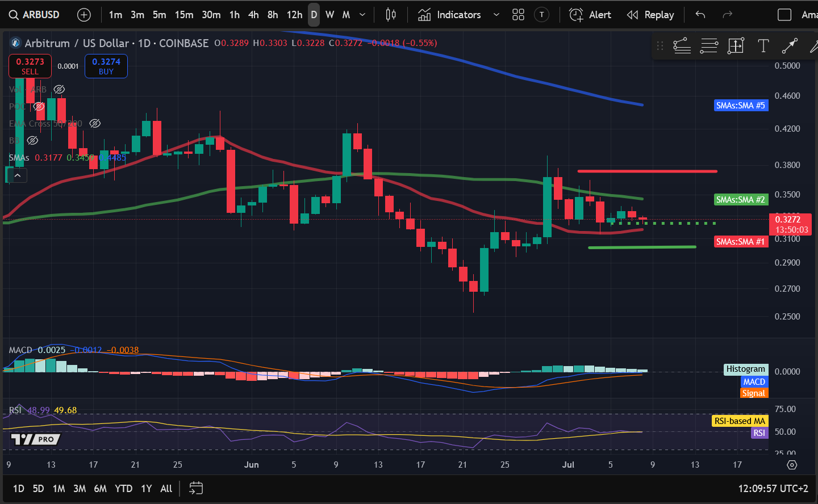The height and width of the screenshot is (504, 818).
Task: Click the MACD indicator legend
Action: tap(20, 350)
